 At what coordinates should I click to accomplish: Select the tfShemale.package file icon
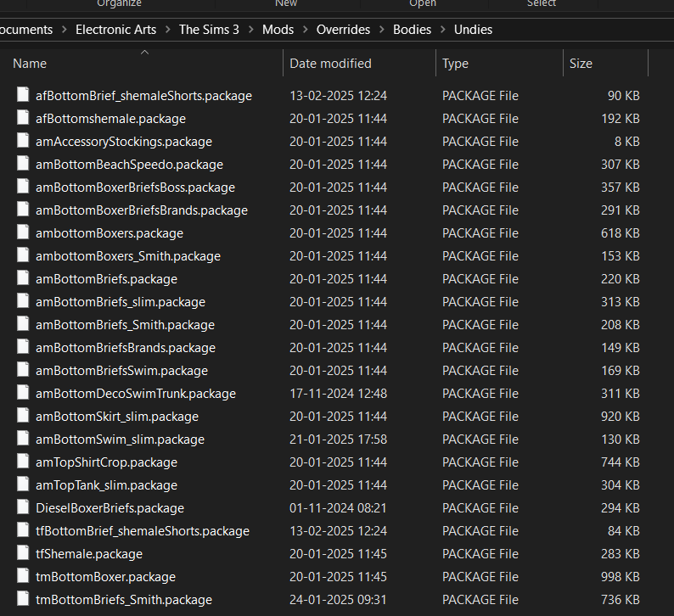tap(23, 553)
